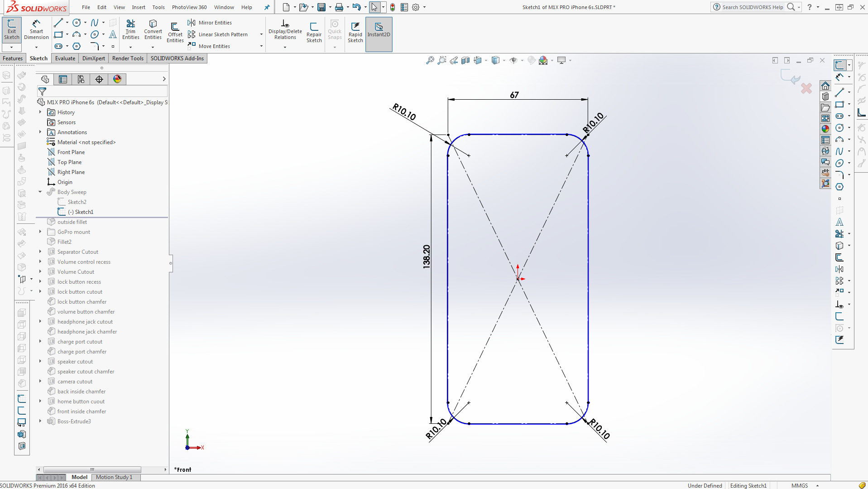Viewport: 868px width, 489px height.
Task: Switch to the Evaluate tab
Action: pyautogui.click(x=65, y=58)
